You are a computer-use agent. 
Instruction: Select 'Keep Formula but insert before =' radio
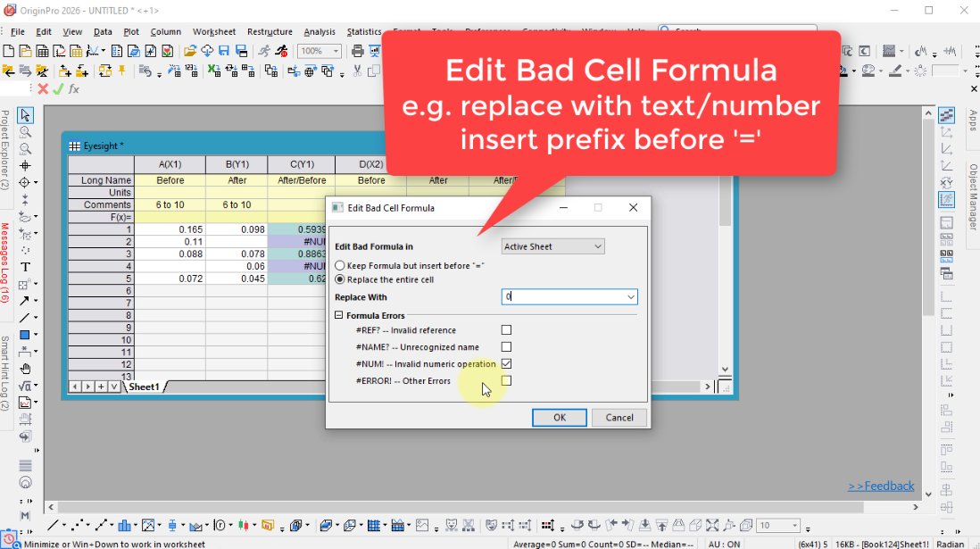340,266
